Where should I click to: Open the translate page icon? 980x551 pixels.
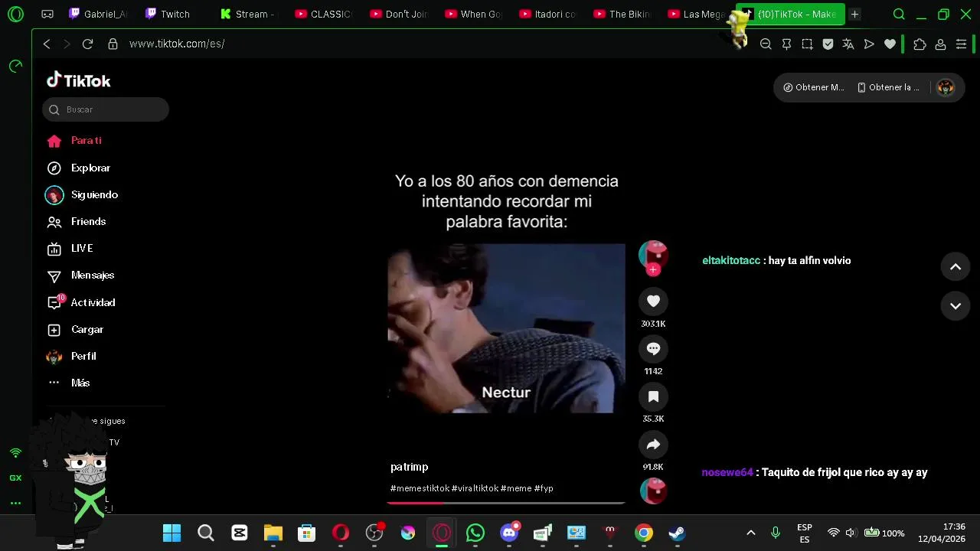point(848,44)
